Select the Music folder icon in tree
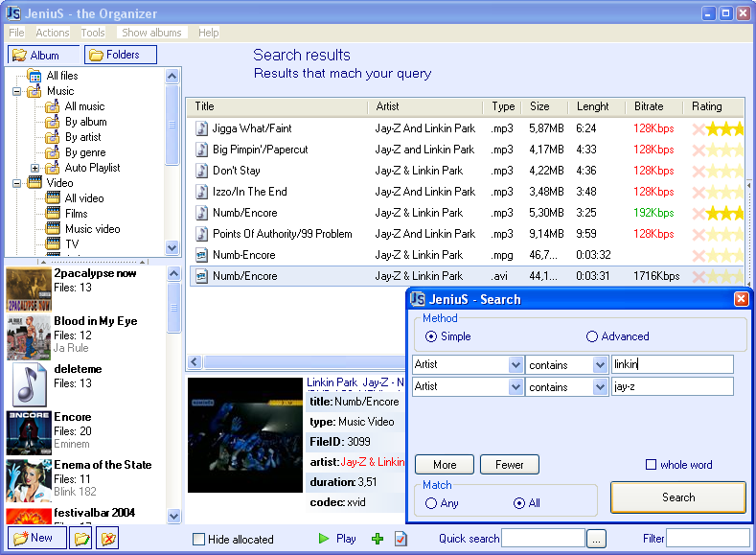The width and height of the screenshot is (756, 555). [x=34, y=91]
